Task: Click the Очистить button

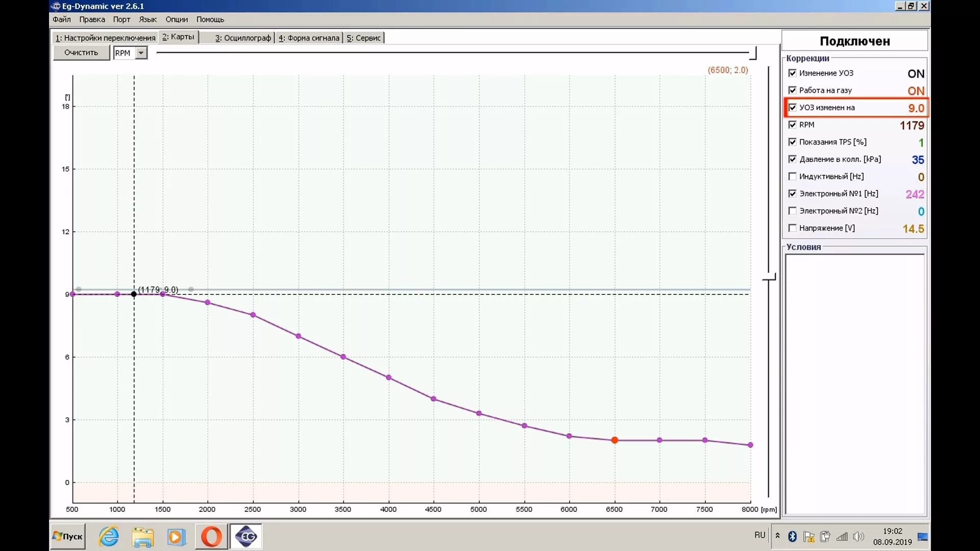Action: point(81,53)
